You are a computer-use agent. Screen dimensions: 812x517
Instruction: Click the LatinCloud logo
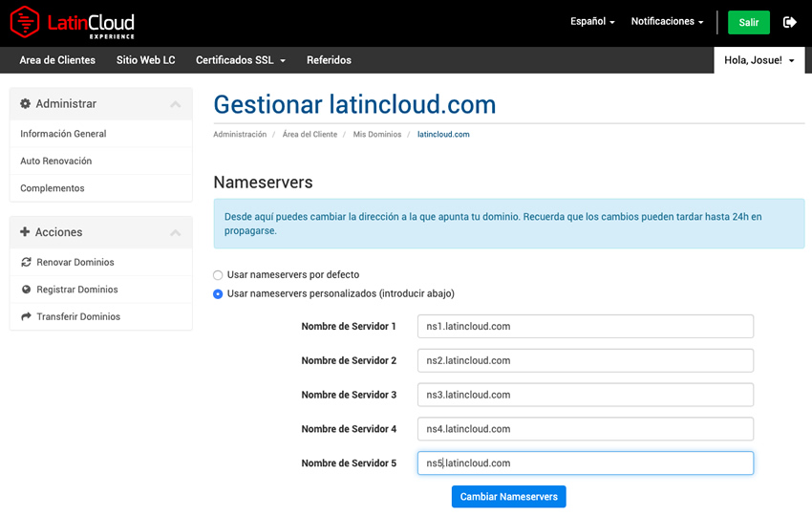(73, 22)
